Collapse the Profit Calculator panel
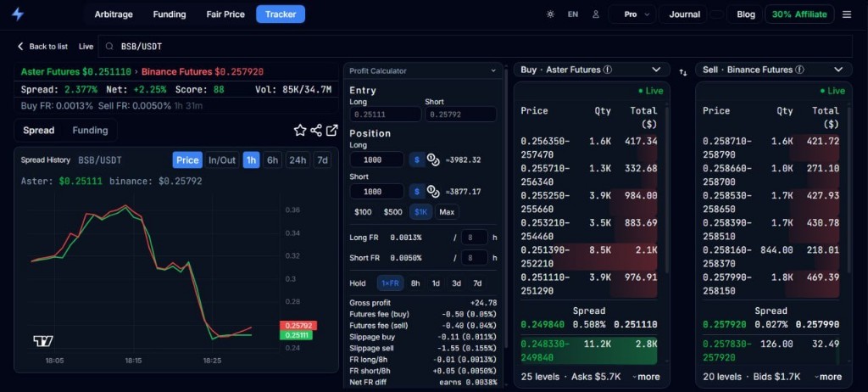This screenshot has width=868, height=392. [493, 71]
